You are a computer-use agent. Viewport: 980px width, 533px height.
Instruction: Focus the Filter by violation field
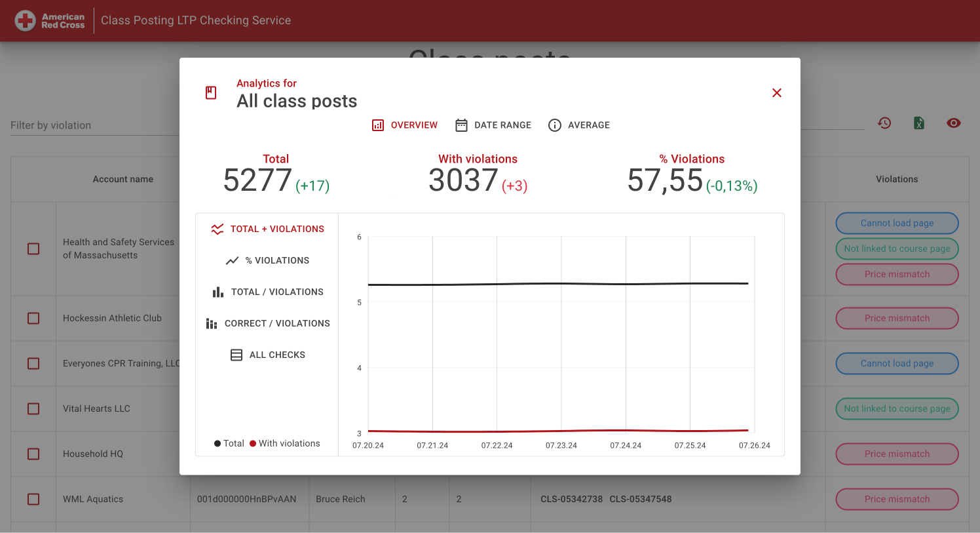tap(94, 125)
